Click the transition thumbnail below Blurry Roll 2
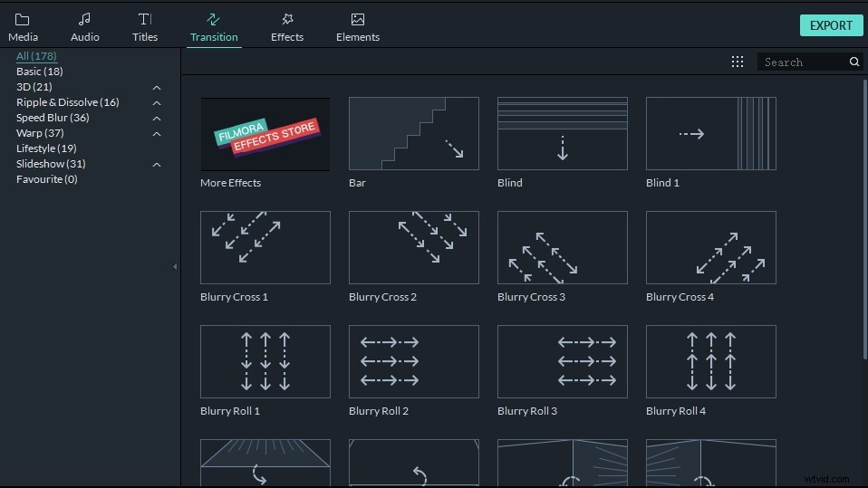 click(413, 464)
